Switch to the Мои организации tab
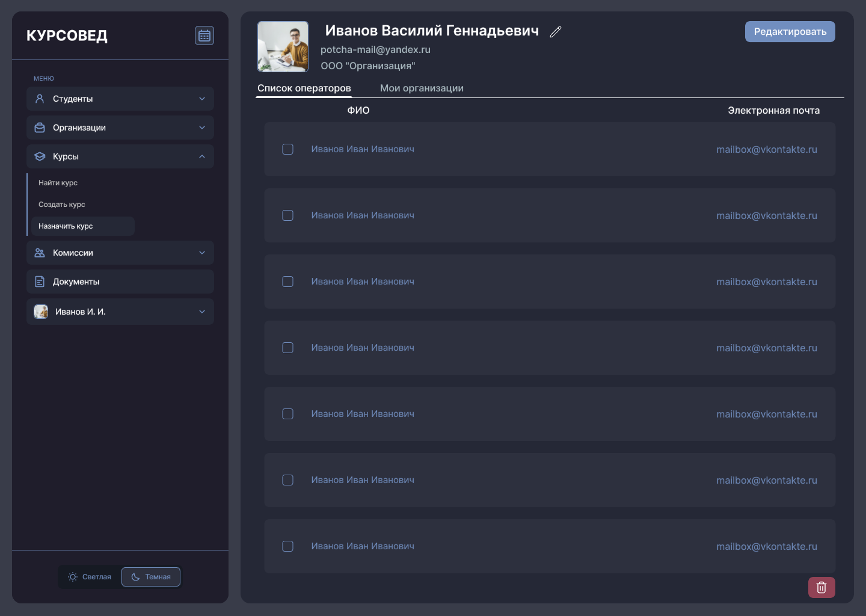The width and height of the screenshot is (866, 616). (422, 88)
